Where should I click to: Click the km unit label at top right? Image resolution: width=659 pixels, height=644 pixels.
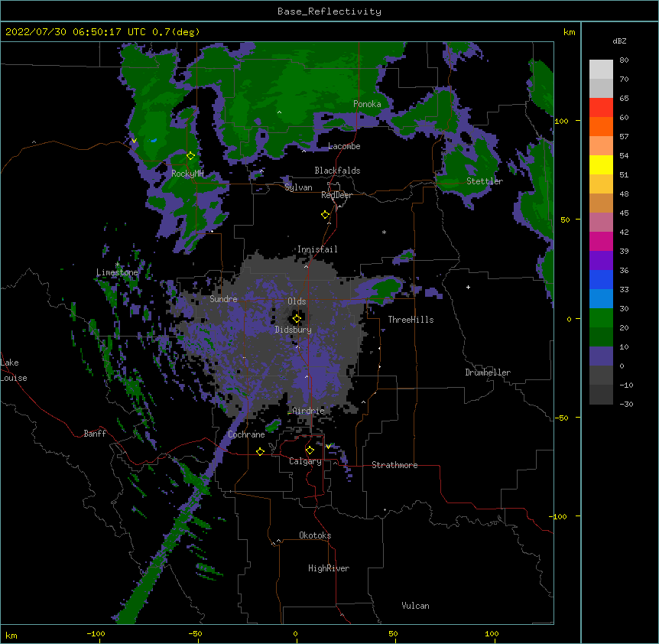[x=569, y=32]
